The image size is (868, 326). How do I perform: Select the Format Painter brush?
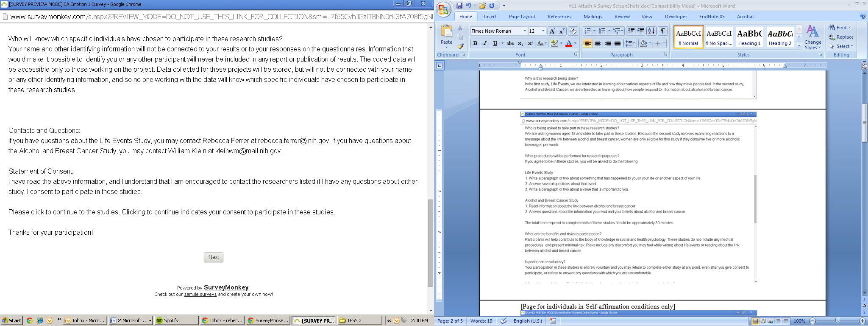pyautogui.click(x=460, y=46)
